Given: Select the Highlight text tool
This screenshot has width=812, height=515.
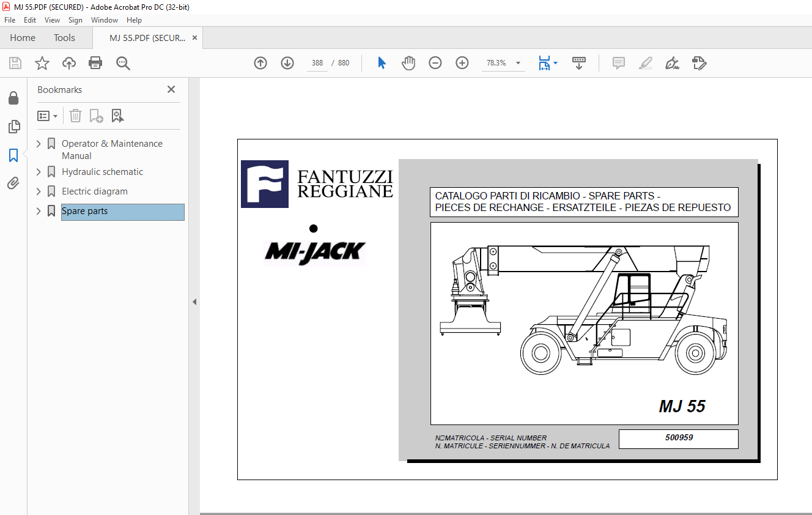Looking at the screenshot, I should [646, 63].
